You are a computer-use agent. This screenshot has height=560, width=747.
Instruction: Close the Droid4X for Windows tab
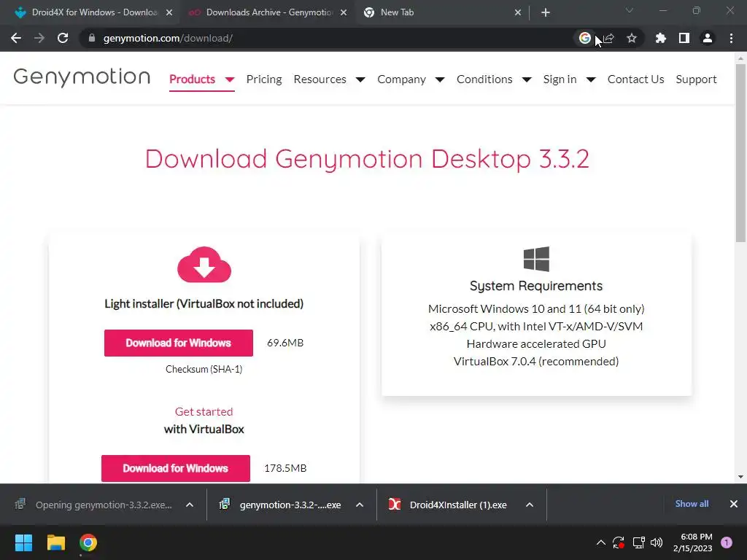(x=169, y=12)
